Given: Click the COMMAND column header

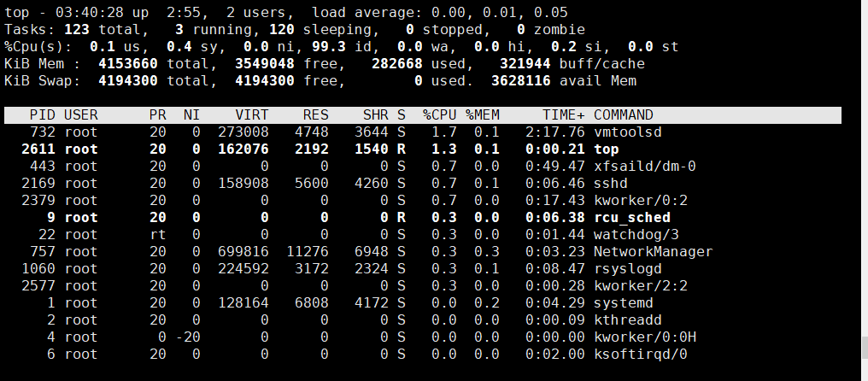Looking at the screenshot, I should tap(624, 115).
